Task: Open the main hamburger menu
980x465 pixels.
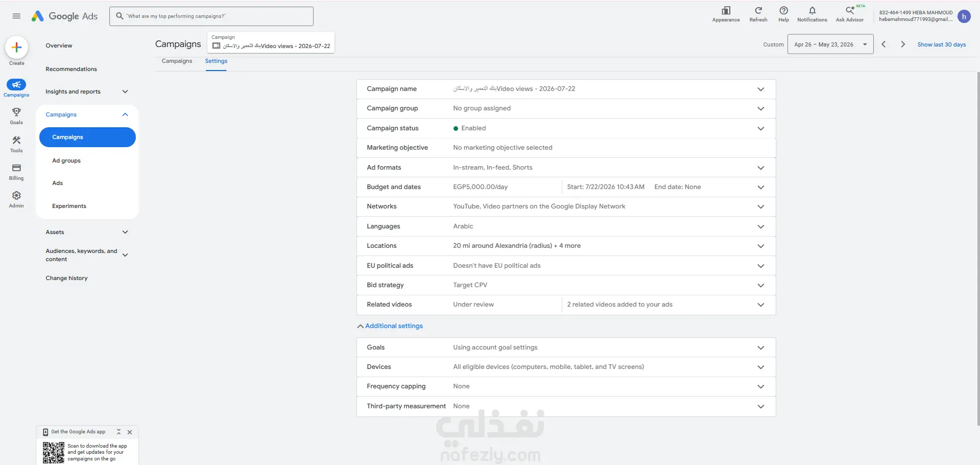Action: [x=16, y=16]
